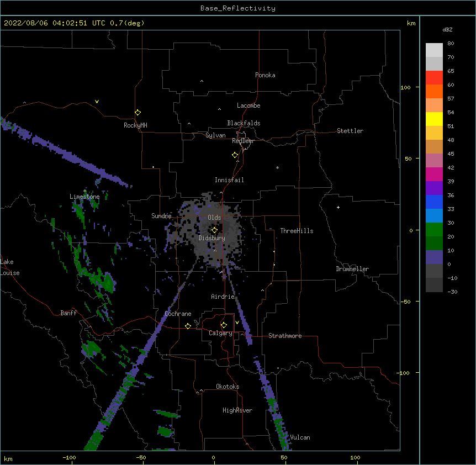Image resolution: width=476 pixels, height=465 pixels.
Task: Click the RockyMH label
Action: 135,125
